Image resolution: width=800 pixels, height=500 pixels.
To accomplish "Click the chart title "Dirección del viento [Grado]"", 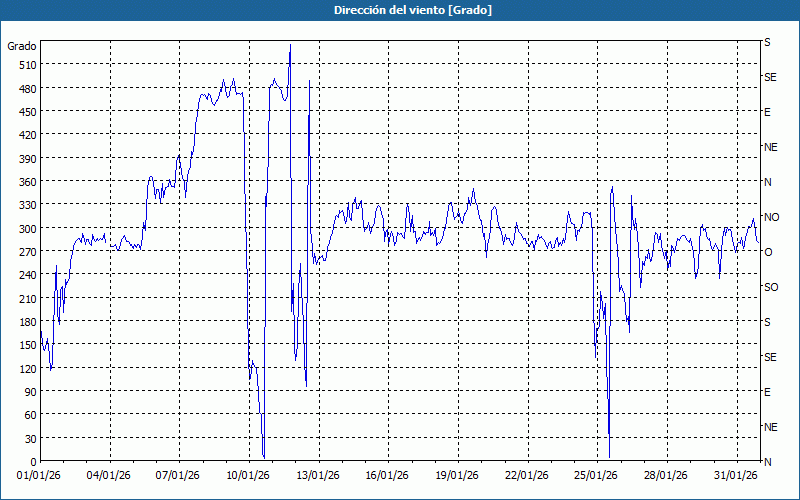I will [413, 10].
